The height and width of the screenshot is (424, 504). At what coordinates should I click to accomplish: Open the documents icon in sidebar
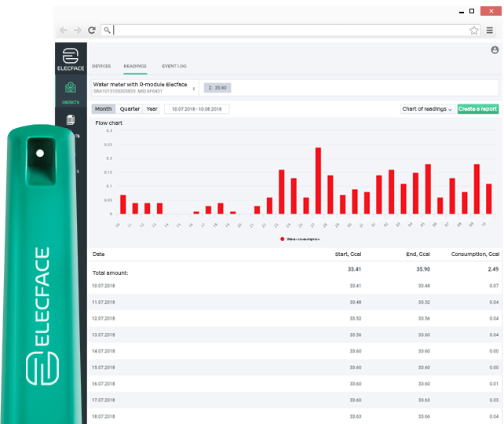(71, 119)
